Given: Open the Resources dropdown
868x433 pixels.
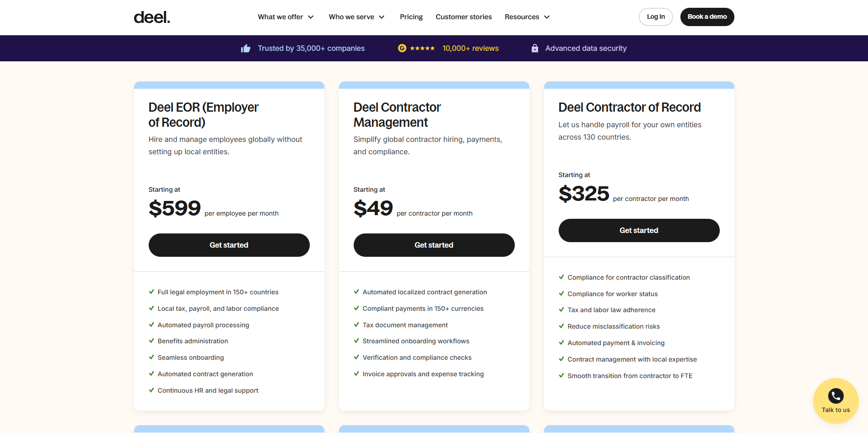Looking at the screenshot, I should tap(527, 17).
